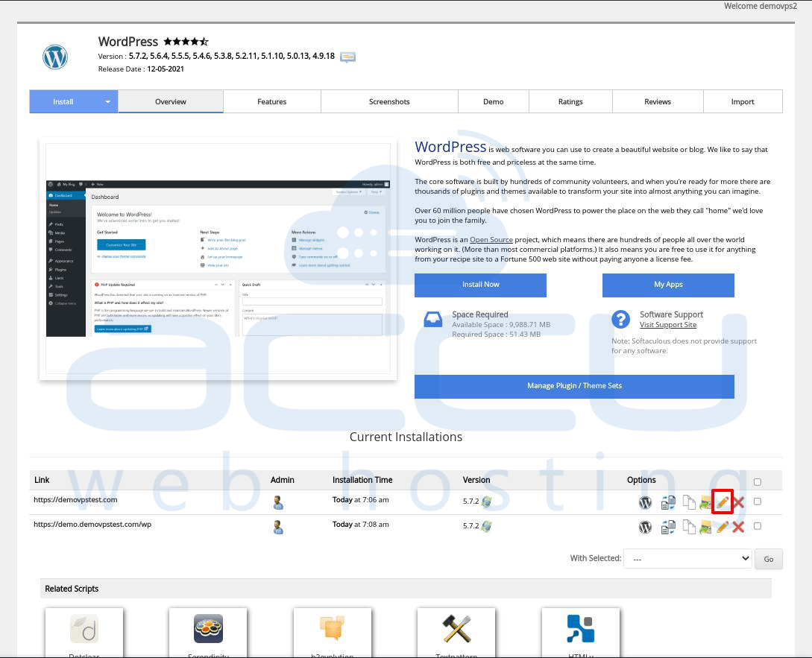Follow the Open Source link

[x=491, y=240]
